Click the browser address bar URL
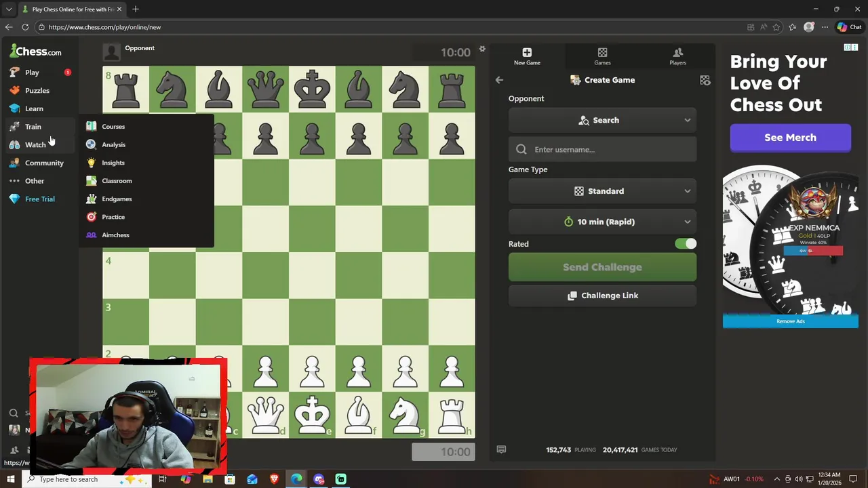Image resolution: width=868 pixels, height=488 pixels. tap(104, 27)
